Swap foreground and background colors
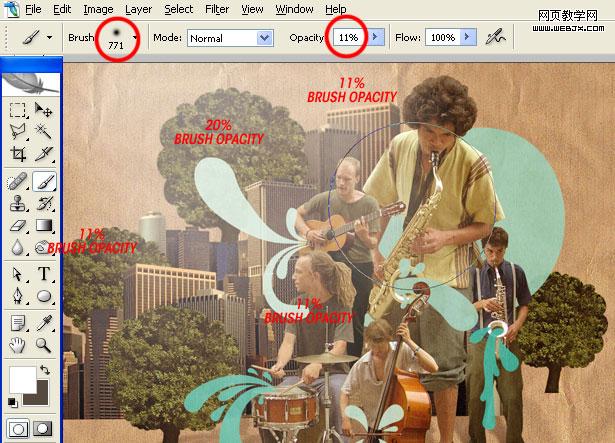Viewport: 615px width, 443px height. tap(45, 370)
